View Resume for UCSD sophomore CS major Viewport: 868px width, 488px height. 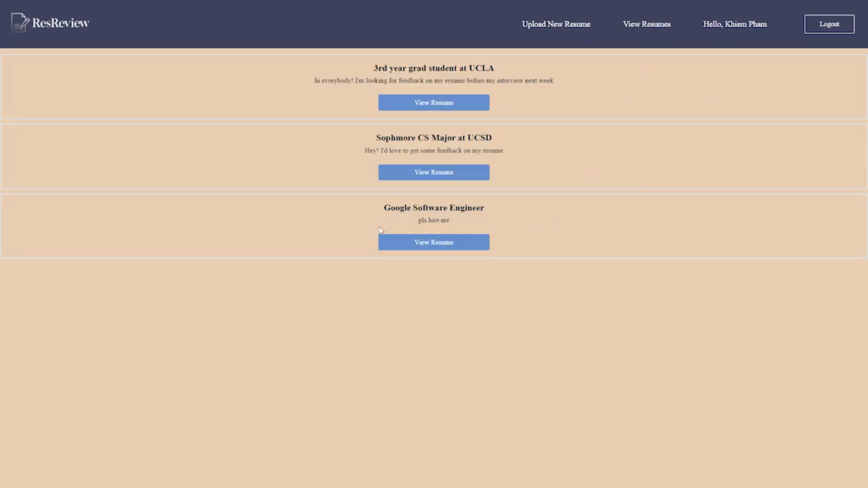[x=434, y=172]
